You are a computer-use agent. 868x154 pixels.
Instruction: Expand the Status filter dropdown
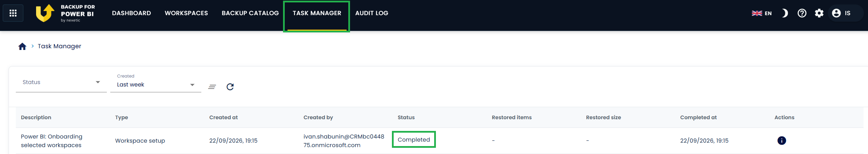[x=61, y=82]
